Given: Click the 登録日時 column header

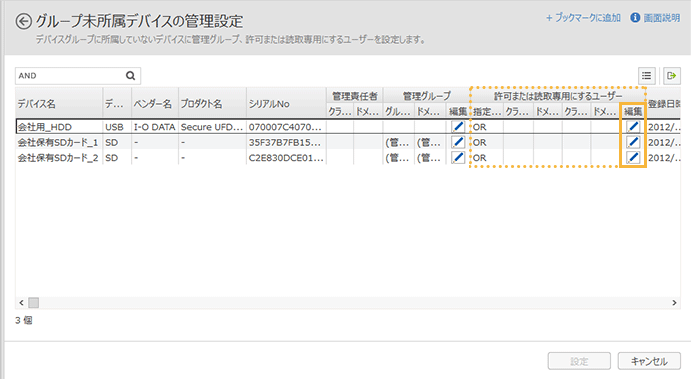Looking at the screenshot, I should click(x=664, y=104).
